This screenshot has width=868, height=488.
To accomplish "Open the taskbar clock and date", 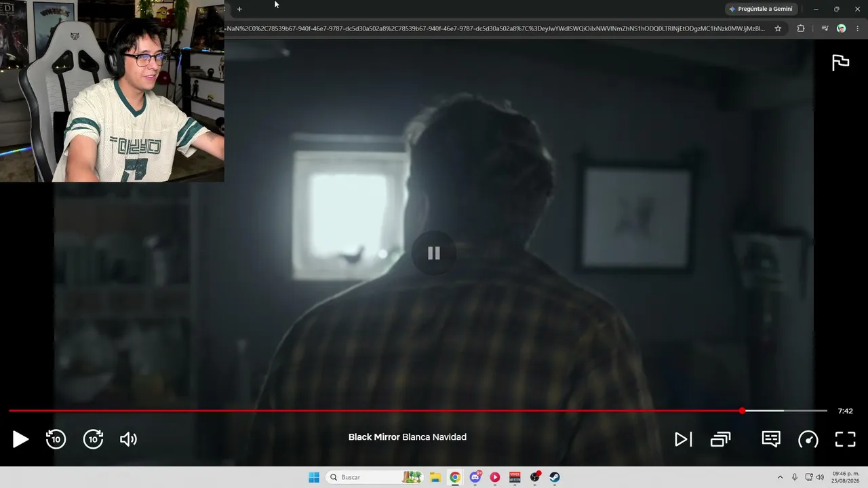I will 846,477.
